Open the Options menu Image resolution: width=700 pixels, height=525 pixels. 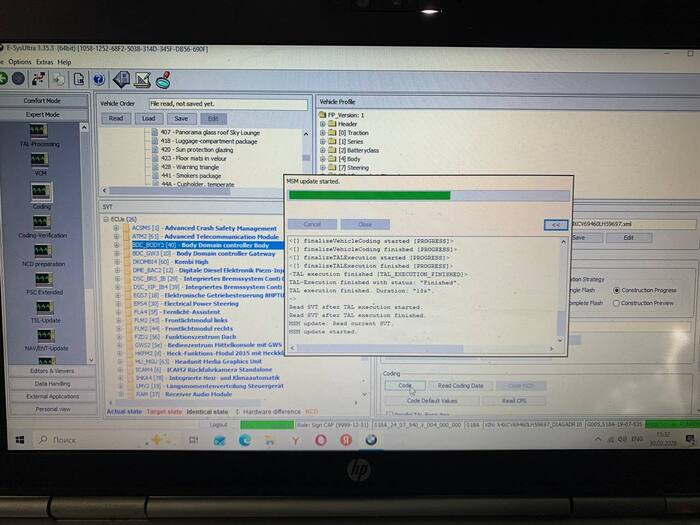click(x=20, y=62)
